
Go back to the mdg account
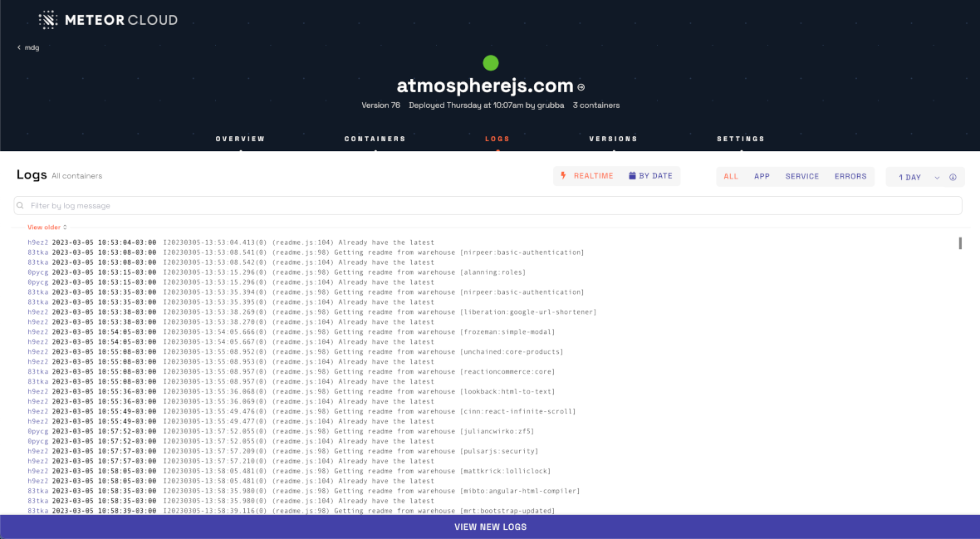point(28,47)
